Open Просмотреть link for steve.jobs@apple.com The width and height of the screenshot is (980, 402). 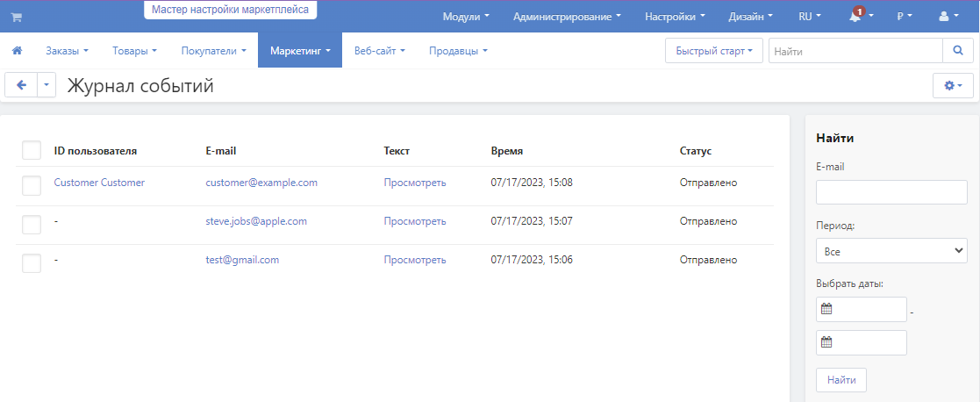414,221
